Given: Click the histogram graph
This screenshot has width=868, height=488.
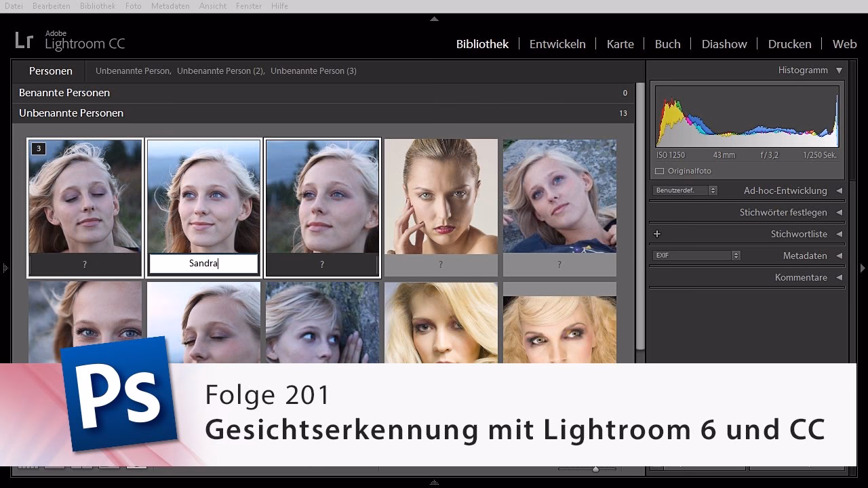Looking at the screenshot, I should (x=747, y=117).
